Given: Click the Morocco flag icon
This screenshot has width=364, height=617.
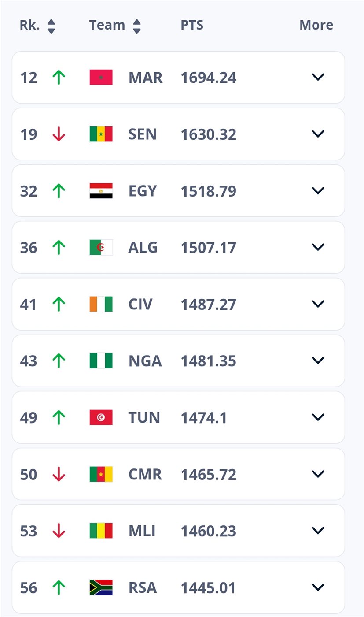Looking at the screenshot, I should pyautogui.click(x=101, y=78).
